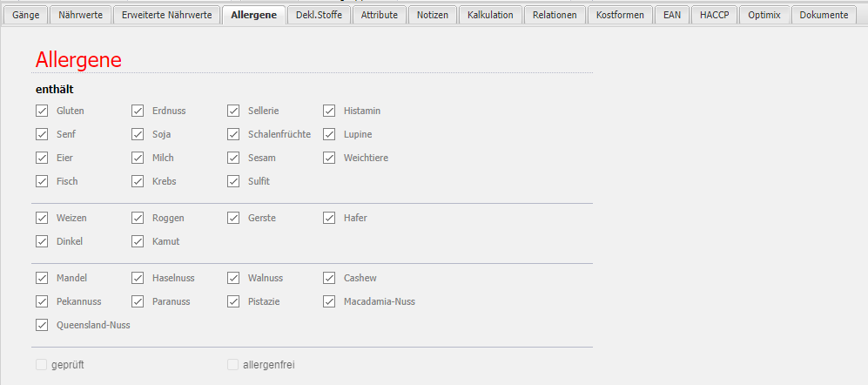Image resolution: width=868 pixels, height=385 pixels.
Task: Uncheck the Schalenfrüchte checkbox
Action: pyautogui.click(x=233, y=134)
